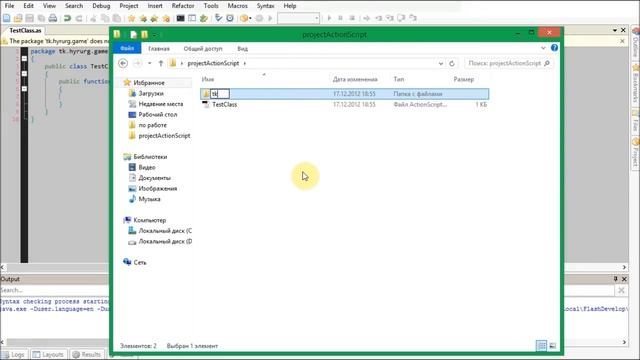Click the New Folder icon in Explorer quick-access bar

point(144,35)
